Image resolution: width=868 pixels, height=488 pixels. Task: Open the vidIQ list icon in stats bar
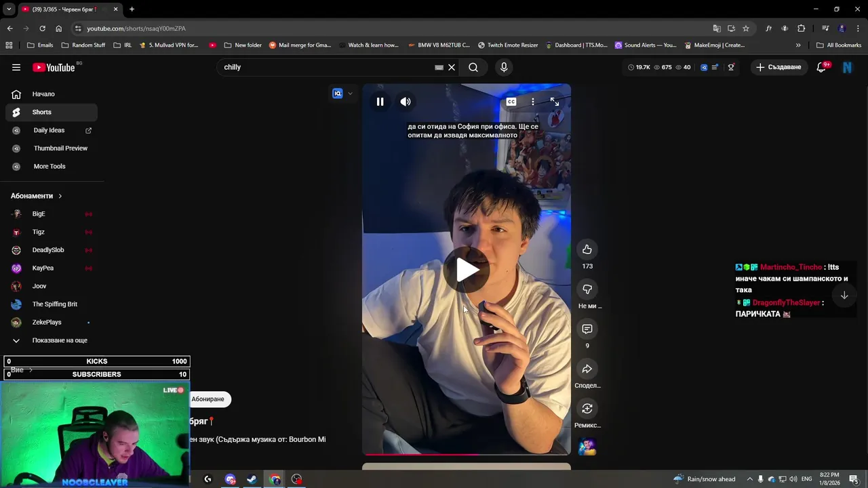(x=715, y=67)
